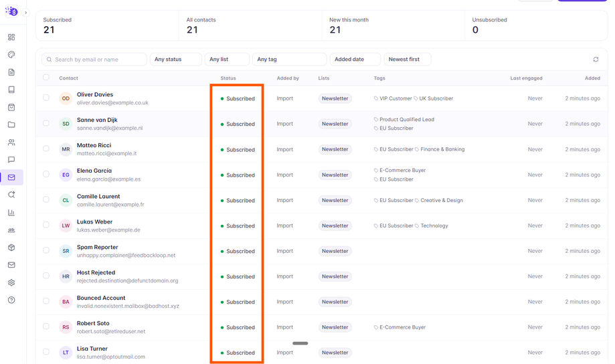Open the book icon in sidebar
This screenshot has width=615, height=364.
coord(11,90)
